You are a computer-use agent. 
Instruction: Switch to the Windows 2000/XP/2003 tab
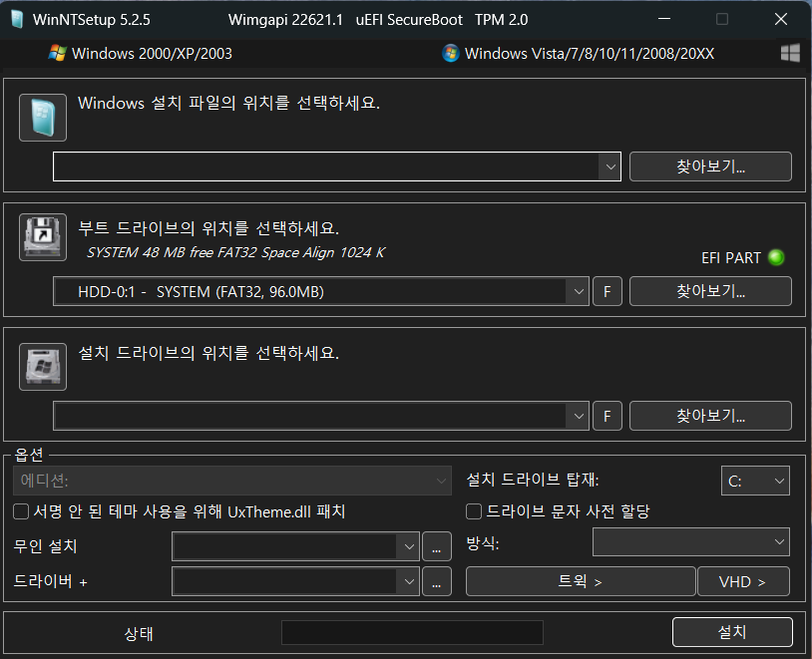[x=141, y=53]
